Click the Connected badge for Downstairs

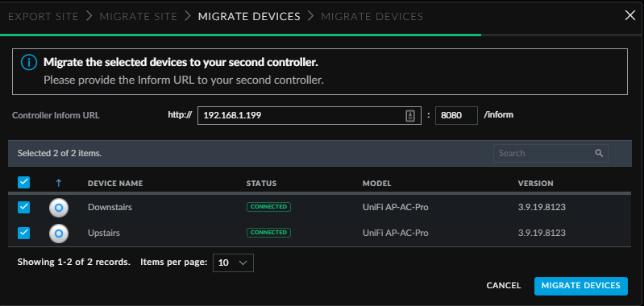coord(268,207)
